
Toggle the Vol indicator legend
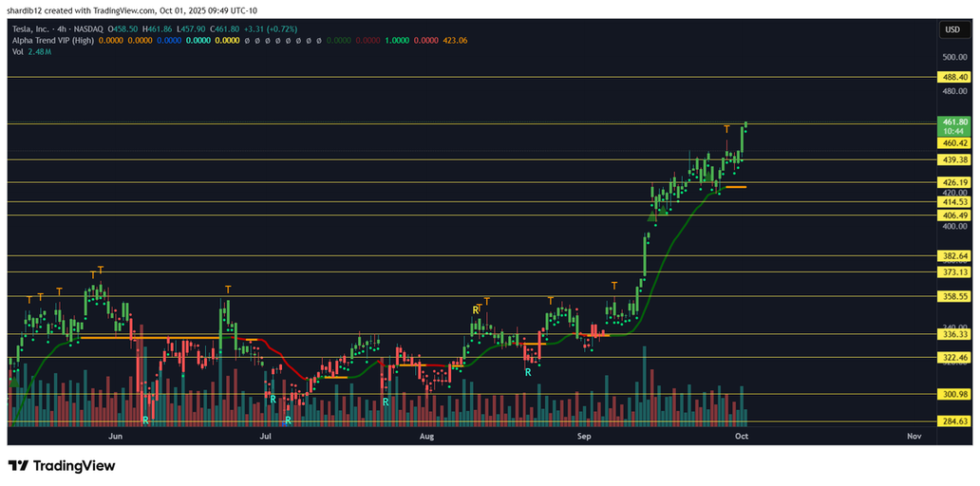(x=18, y=51)
